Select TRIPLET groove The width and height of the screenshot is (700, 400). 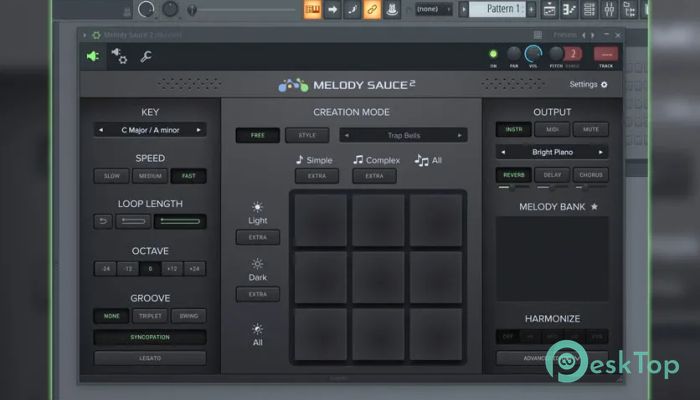click(150, 316)
